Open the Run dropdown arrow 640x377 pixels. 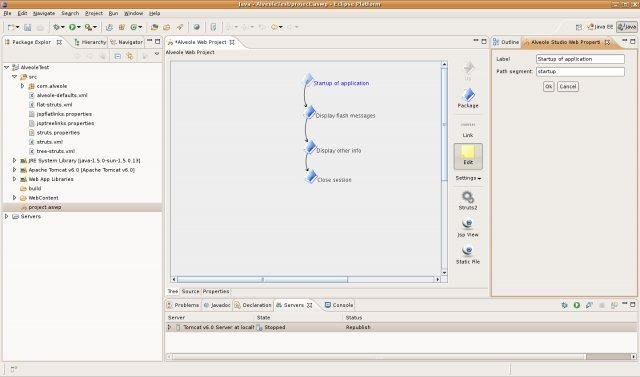tap(78, 27)
